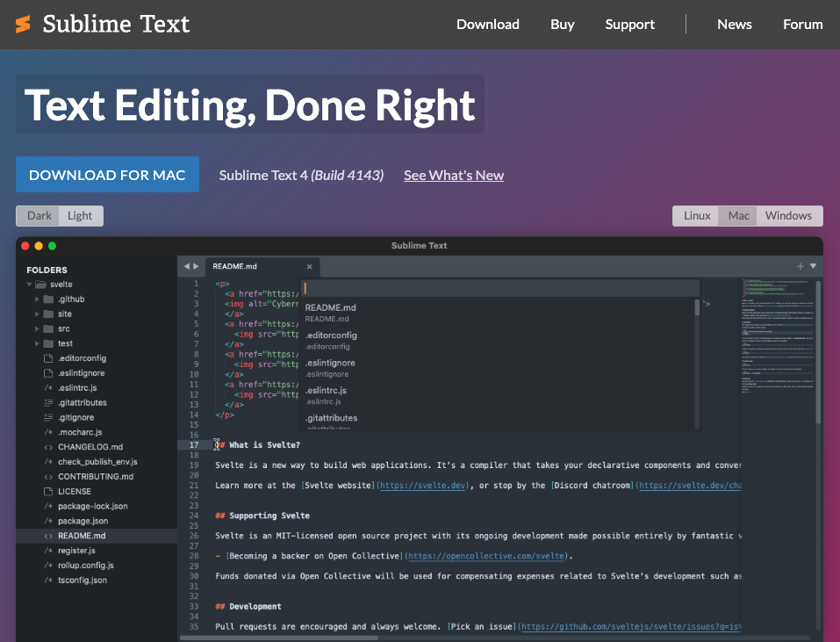Click CHANGELOG.md markup file icon
The image size is (840, 642).
48,447
